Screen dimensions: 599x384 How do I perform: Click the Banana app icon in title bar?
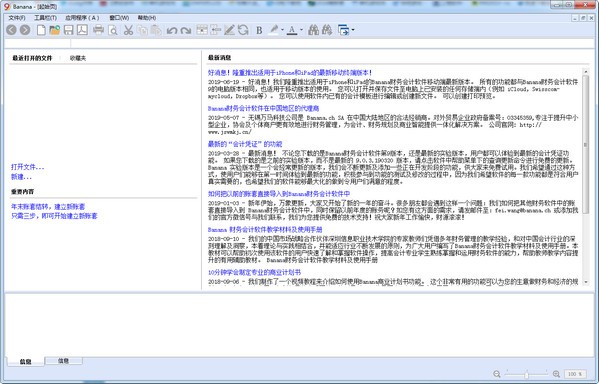click(6, 6)
